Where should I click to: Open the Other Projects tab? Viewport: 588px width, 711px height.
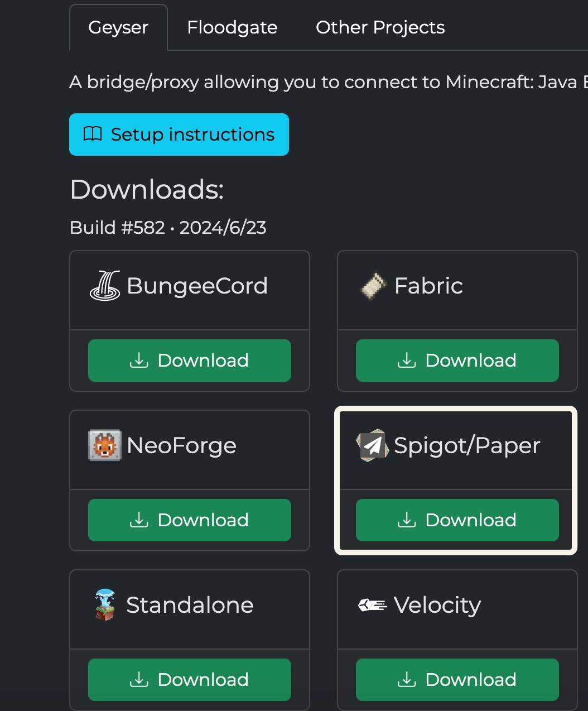pos(380,27)
